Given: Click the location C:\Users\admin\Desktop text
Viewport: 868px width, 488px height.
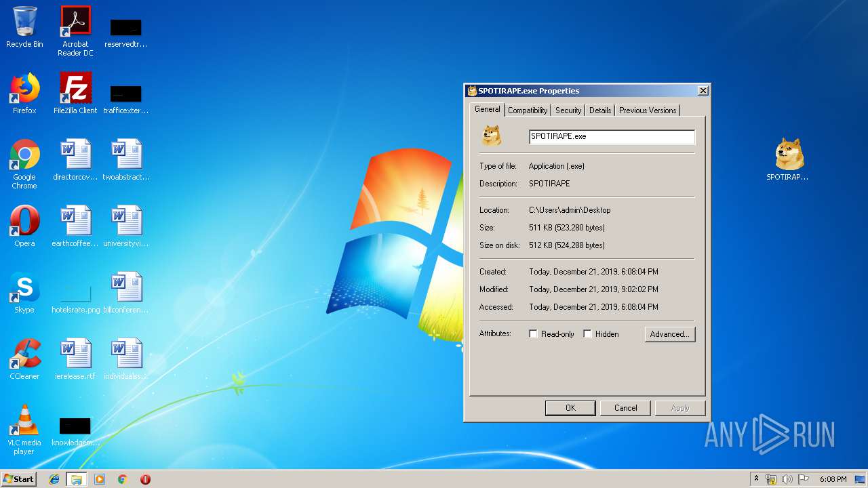Looking at the screenshot, I should click(570, 210).
